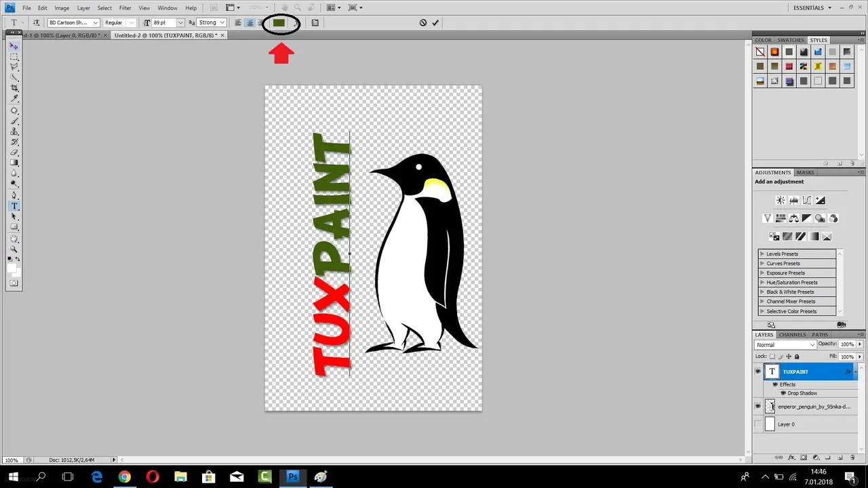The height and width of the screenshot is (488, 868).
Task: Select the Horizontal Type tool
Action: 14,206
